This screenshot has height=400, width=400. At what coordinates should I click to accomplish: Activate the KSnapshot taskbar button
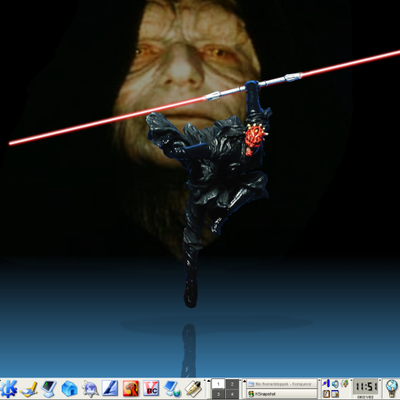(x=282, y=394)
